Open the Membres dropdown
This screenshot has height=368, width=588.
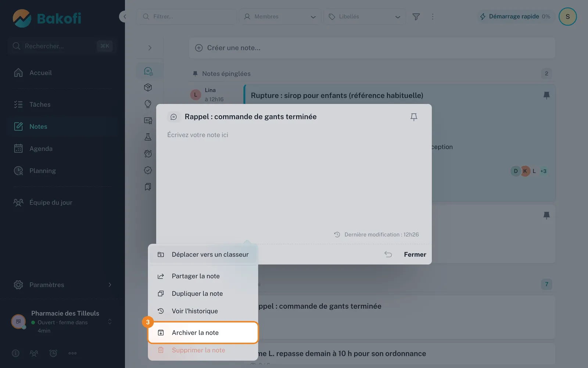coord(280,17)
